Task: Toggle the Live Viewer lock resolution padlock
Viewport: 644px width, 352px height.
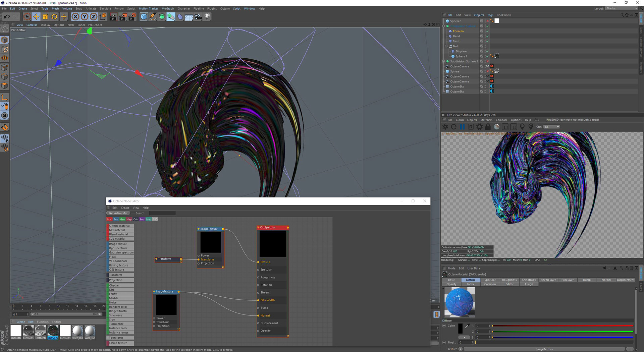Action: [488, 127]
